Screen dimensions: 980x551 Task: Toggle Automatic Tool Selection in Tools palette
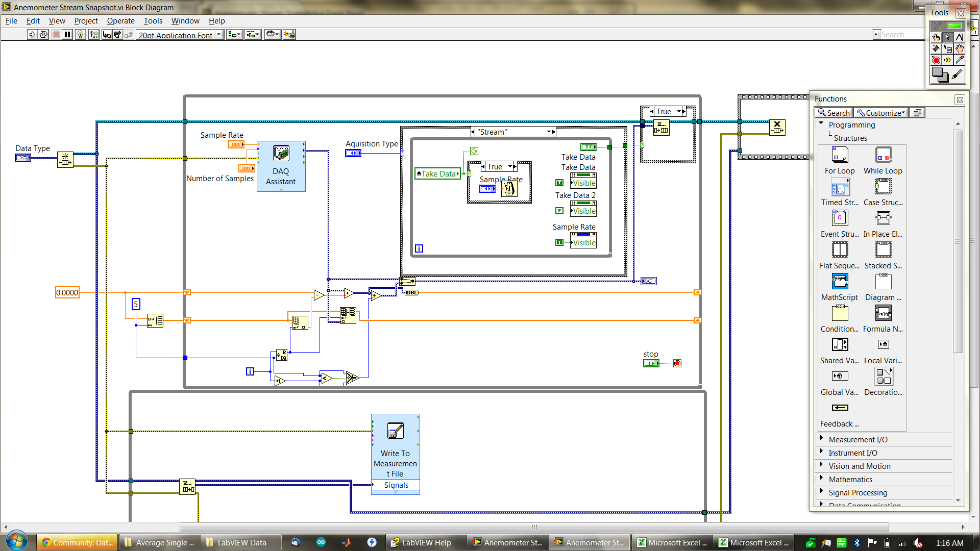click(x=947, y=26)
